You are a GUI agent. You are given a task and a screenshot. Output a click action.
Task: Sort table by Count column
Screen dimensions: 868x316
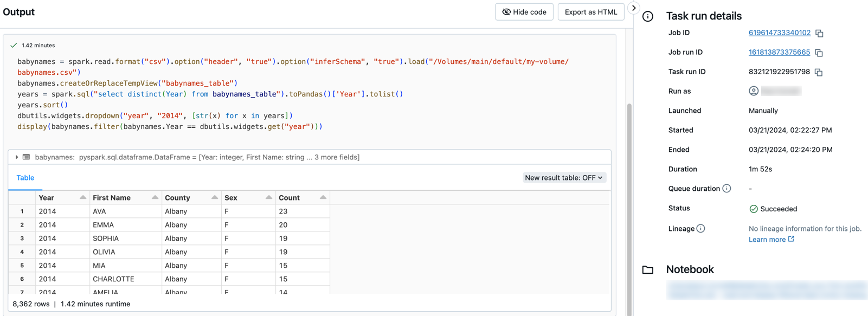pos(323,198)
